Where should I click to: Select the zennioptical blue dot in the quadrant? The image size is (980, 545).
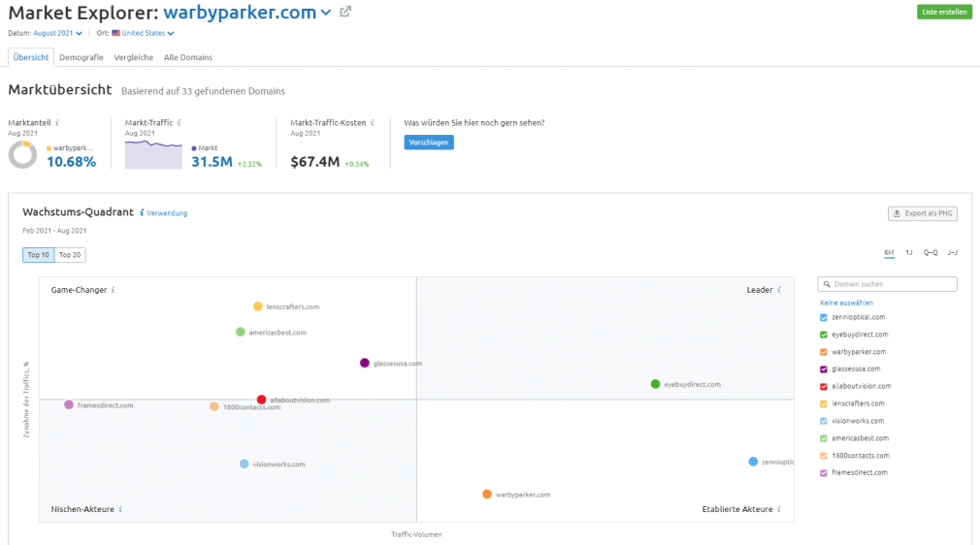(753, 462)
